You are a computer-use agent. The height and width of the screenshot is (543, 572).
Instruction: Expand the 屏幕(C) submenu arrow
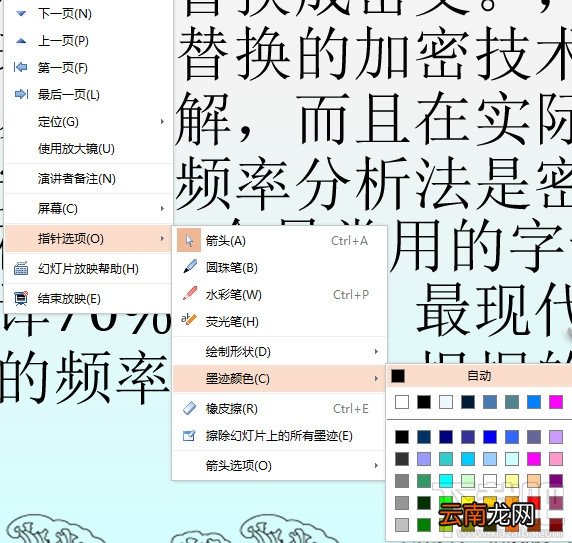[162, 209]
